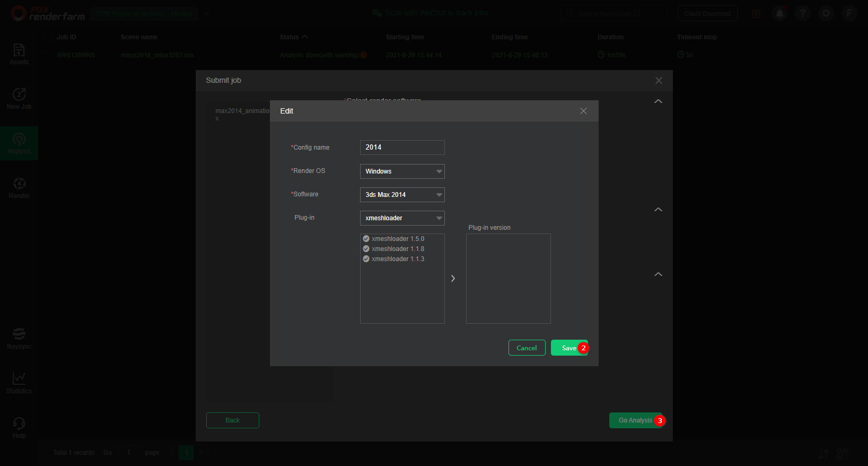Click the Duration column header
Image resolution: width=868 pixels, height=466 pixels.
pos(610,37)
